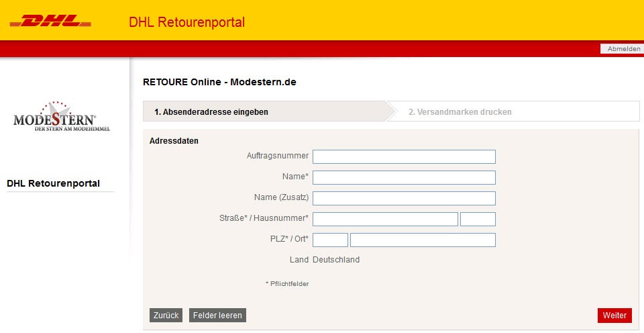Click the DHL logo

(50, 21)
